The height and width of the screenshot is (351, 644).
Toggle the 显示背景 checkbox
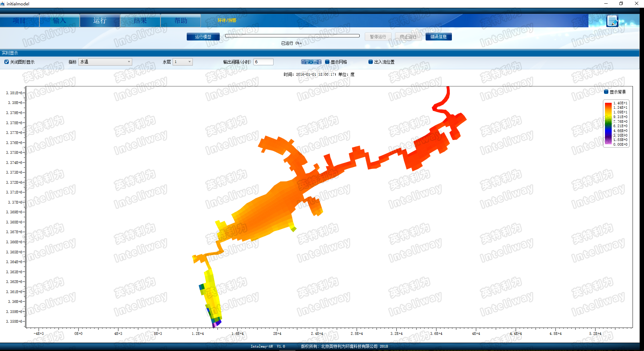pos(606,92)
